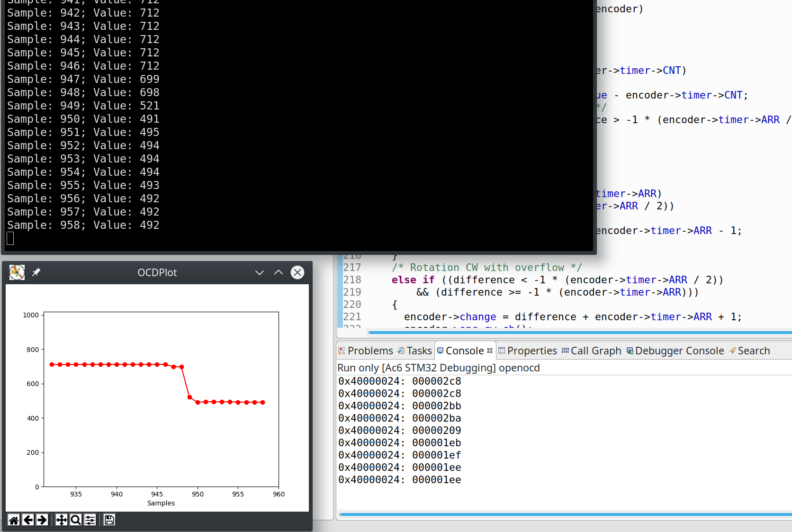The width and height of the screenshot is (792, 532).
Task: Close the OCDPlot window
Action: pyautogui.click(x=297, y=272)
